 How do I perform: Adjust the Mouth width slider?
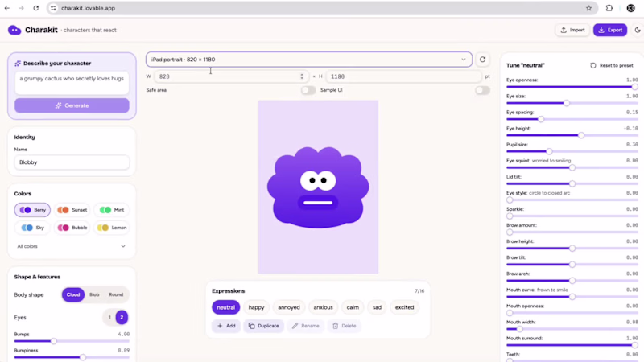[x=572, y=329]
